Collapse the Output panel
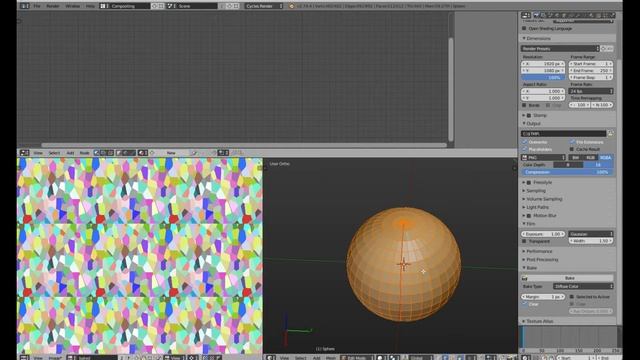640x360 pixels. pyautogui.click(x=533, y=124)
